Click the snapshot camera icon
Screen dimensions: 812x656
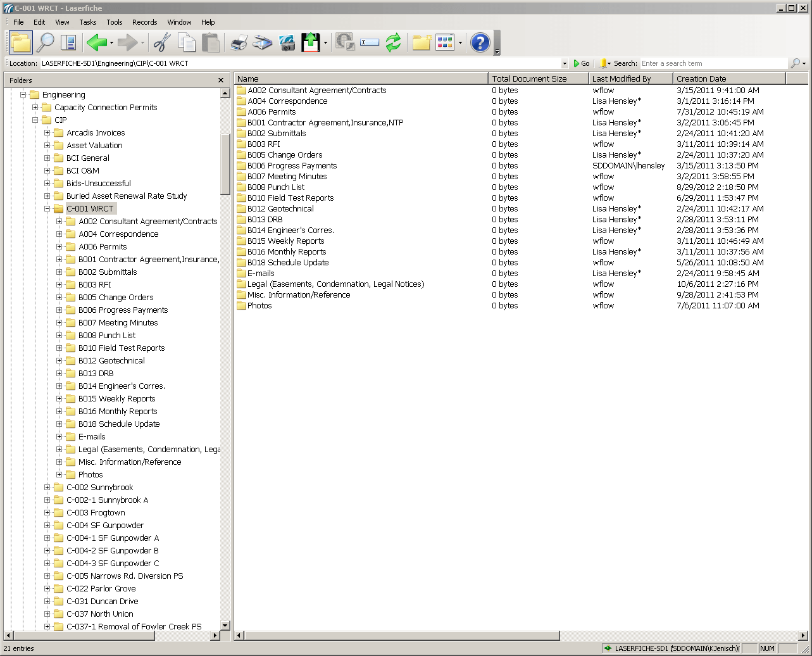coord(287,42)
